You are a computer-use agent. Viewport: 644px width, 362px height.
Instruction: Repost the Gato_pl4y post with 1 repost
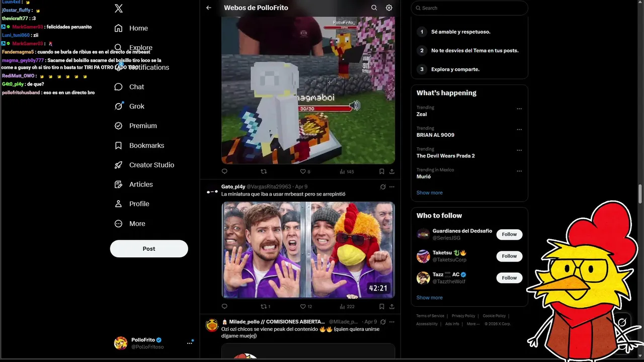tap(265, 306)
